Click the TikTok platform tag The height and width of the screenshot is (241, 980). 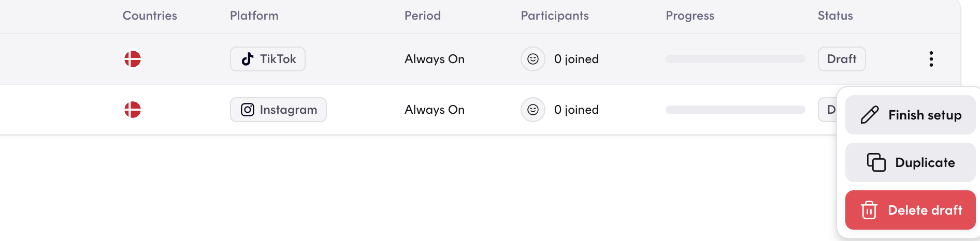pyautogui.click(x=267, y=59)
